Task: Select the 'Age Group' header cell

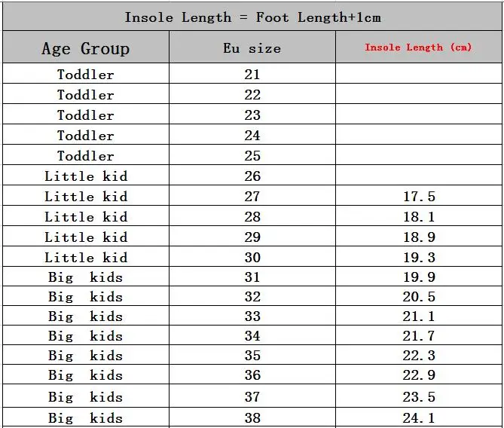Action: tap(86, 49)
